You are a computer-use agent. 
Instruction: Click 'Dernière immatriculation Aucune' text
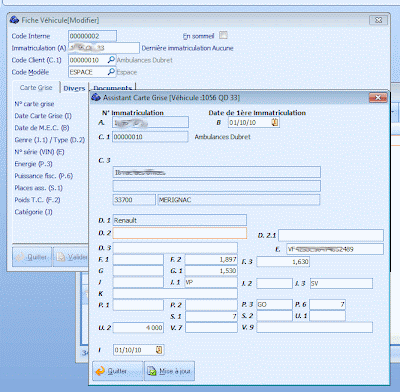tap(187, 48)
